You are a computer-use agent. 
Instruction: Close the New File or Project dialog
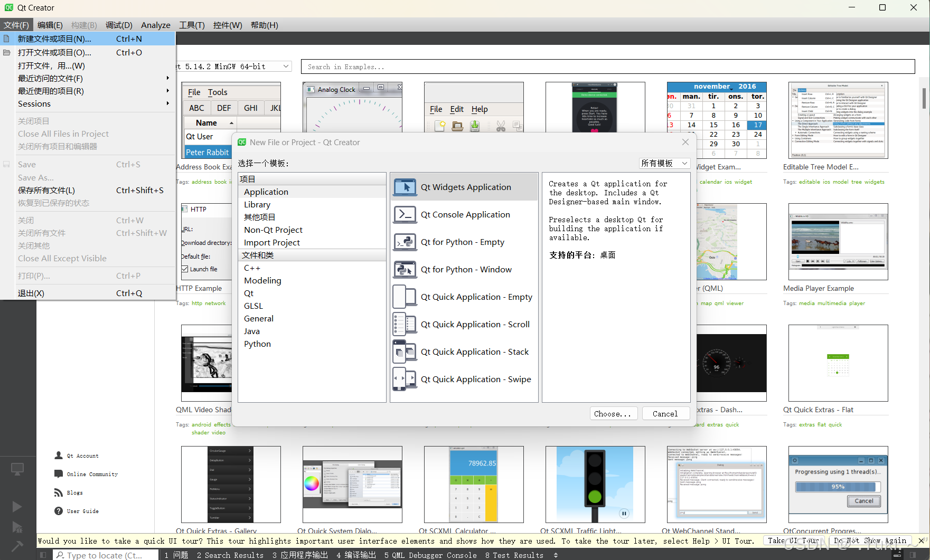(x=685, y=142)
